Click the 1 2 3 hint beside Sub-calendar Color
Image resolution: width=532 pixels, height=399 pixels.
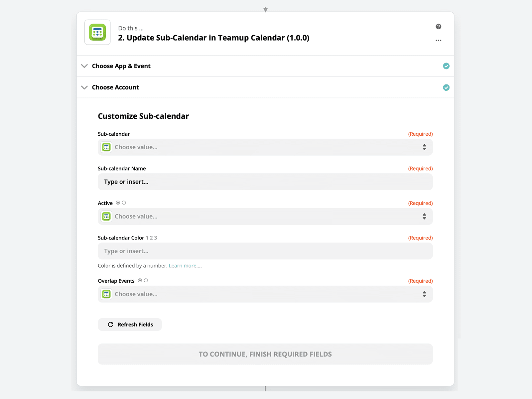151,238
